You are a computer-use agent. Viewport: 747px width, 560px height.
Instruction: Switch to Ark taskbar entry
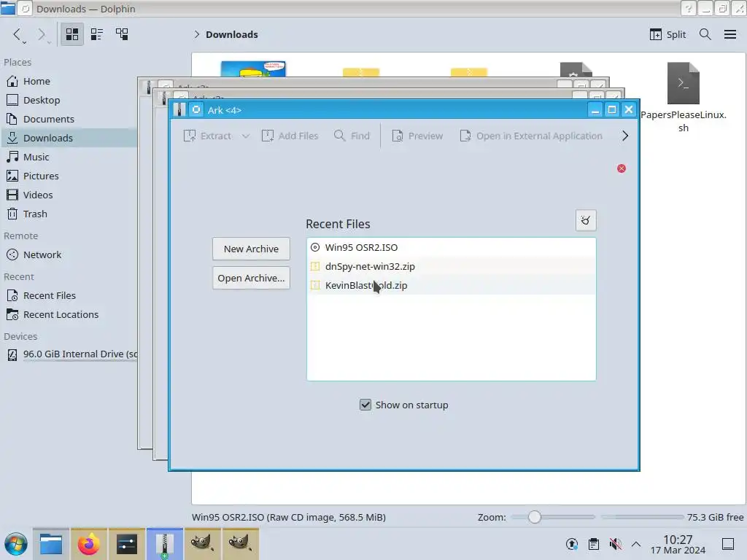pyautogui.click(x=164, y=544)
